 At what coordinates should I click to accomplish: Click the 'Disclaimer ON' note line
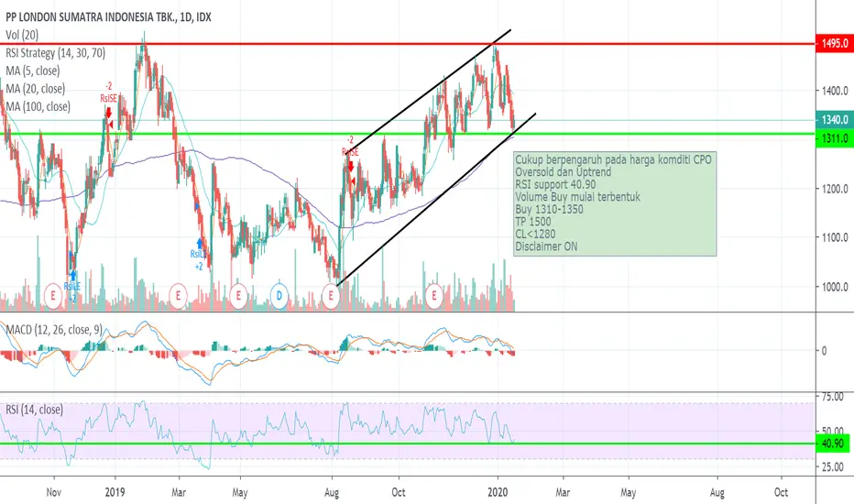[x=546, y=247]
